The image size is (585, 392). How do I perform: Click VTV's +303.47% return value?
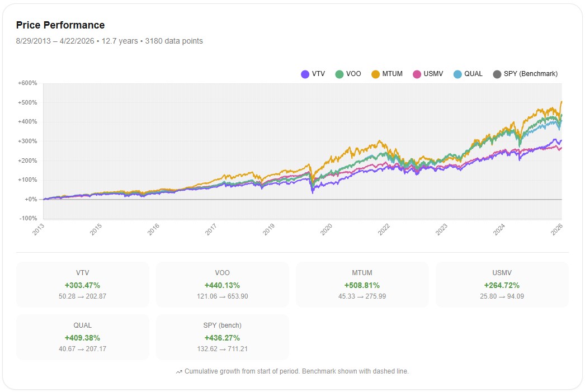coord(82,285)
